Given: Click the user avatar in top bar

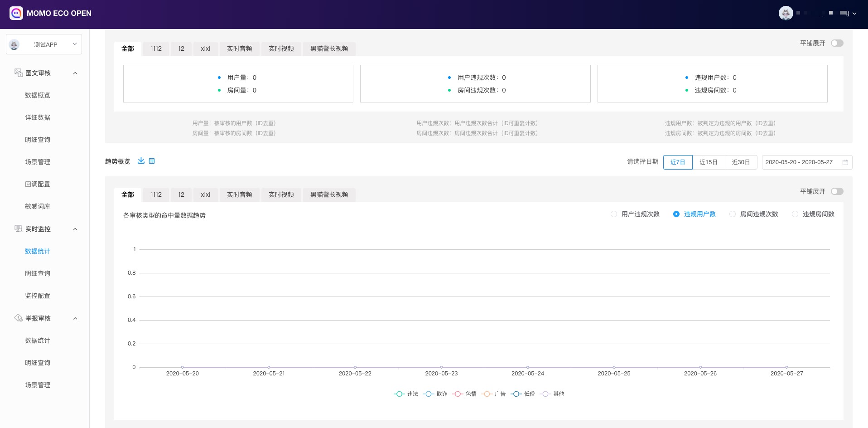Looking at the screenshot, I should tap(786, 13).
